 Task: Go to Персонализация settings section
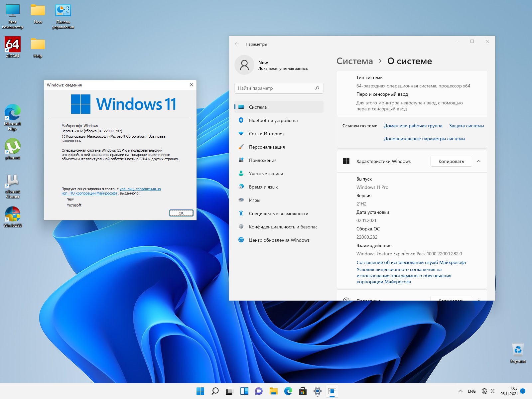pos(267,147)
